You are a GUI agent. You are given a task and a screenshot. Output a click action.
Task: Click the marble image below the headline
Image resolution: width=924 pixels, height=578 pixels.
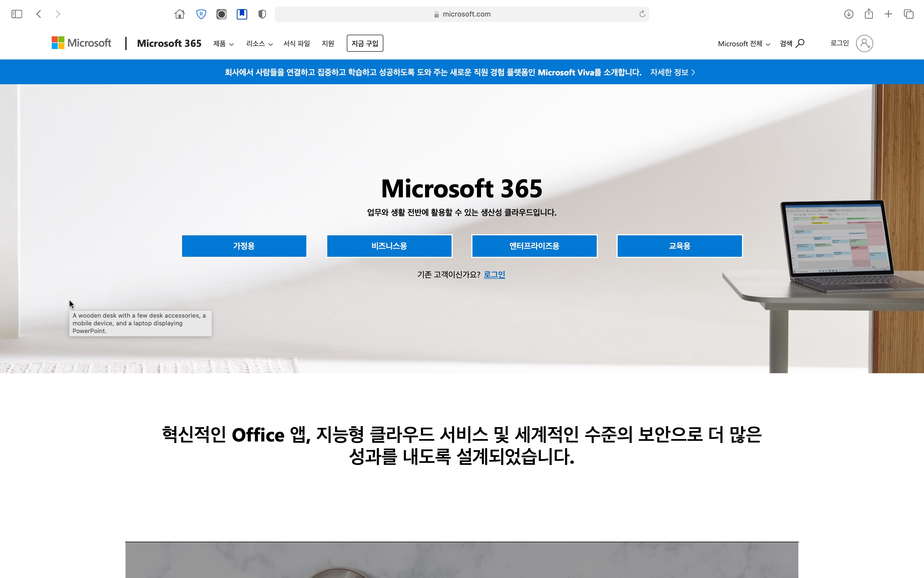(462, 560)
